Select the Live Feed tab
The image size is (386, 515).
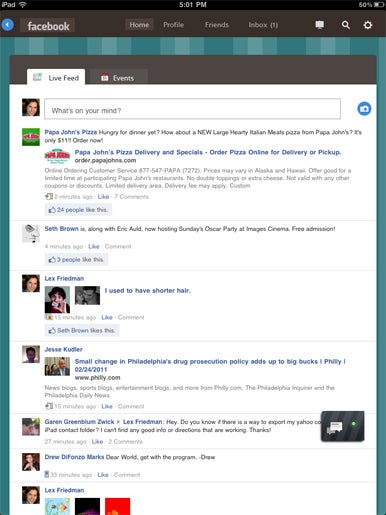pos(56,77)
